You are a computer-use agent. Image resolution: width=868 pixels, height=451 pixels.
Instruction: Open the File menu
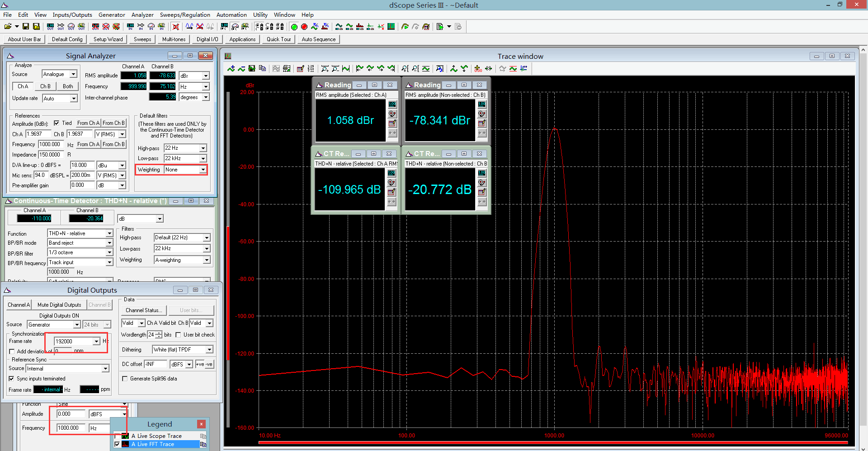coord(7,15)
